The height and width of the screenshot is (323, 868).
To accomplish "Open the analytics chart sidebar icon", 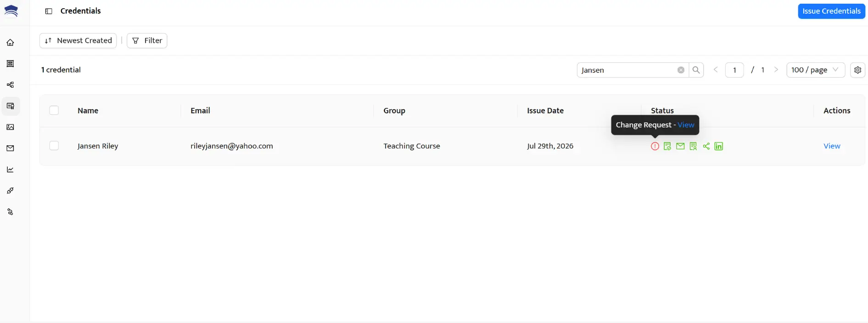I will 11,169.
